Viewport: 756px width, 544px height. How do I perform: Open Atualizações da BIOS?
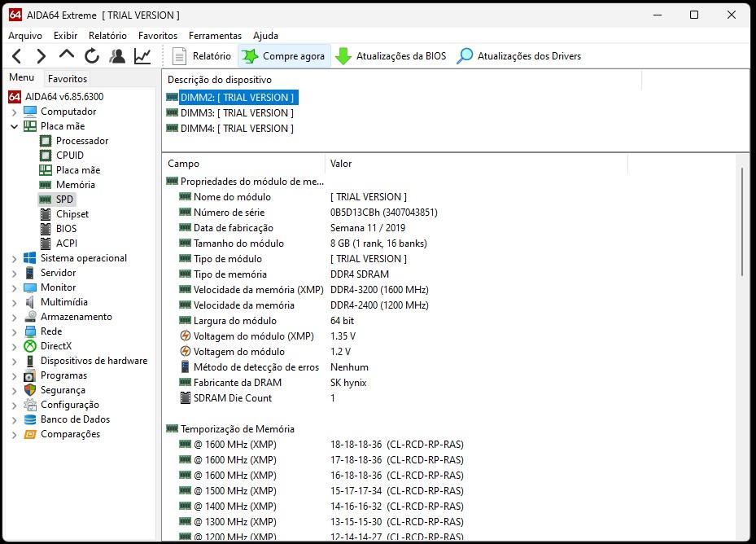coord(391,56)
